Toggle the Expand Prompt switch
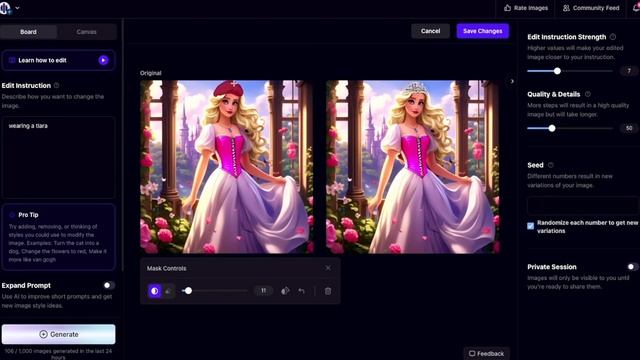Image resolution: width=640 pixels, height=360 pixels. click(109, 285)
